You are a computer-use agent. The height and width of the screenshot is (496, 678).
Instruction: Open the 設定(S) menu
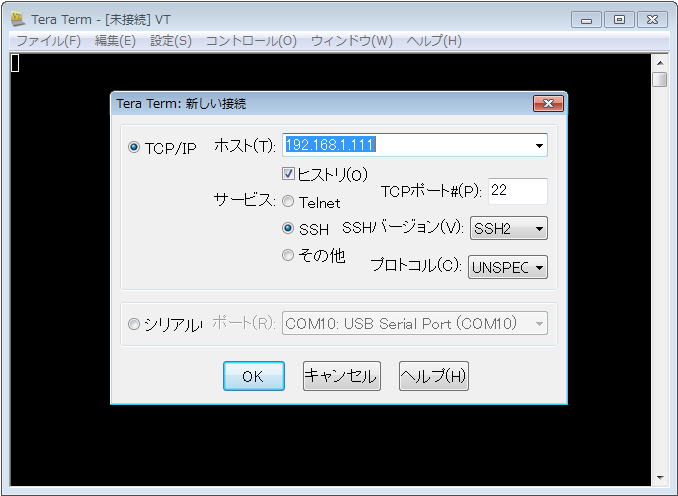(x=171, y=41)
